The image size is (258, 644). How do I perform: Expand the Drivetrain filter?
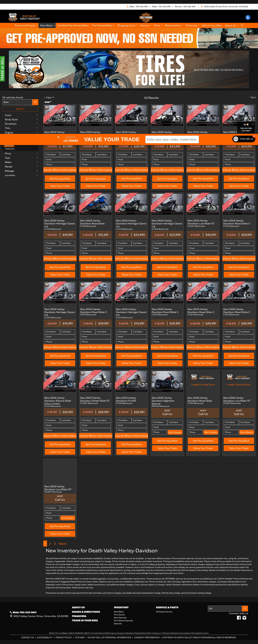pyautogui.click(x=21, y=124)
